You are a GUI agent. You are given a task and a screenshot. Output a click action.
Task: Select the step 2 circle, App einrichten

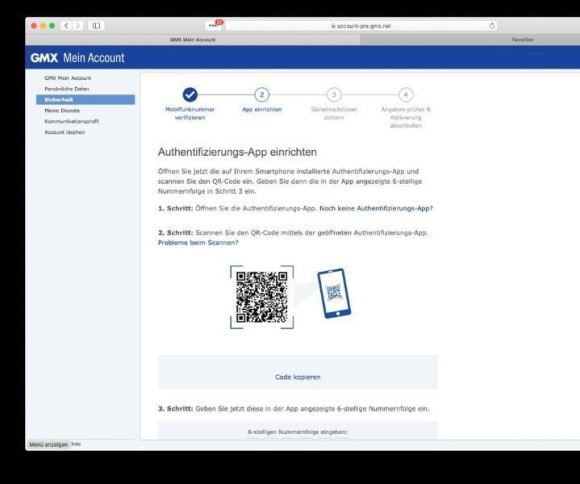click(x=262, y=95)
